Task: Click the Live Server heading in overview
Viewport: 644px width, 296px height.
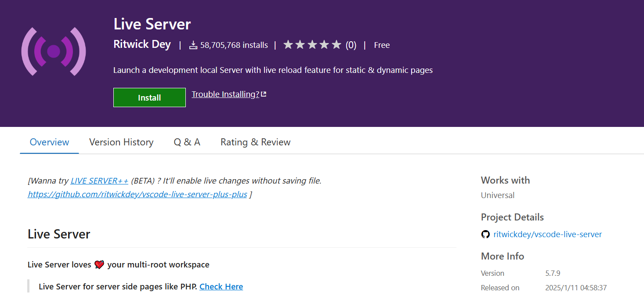Action: (x=59, y=234)
